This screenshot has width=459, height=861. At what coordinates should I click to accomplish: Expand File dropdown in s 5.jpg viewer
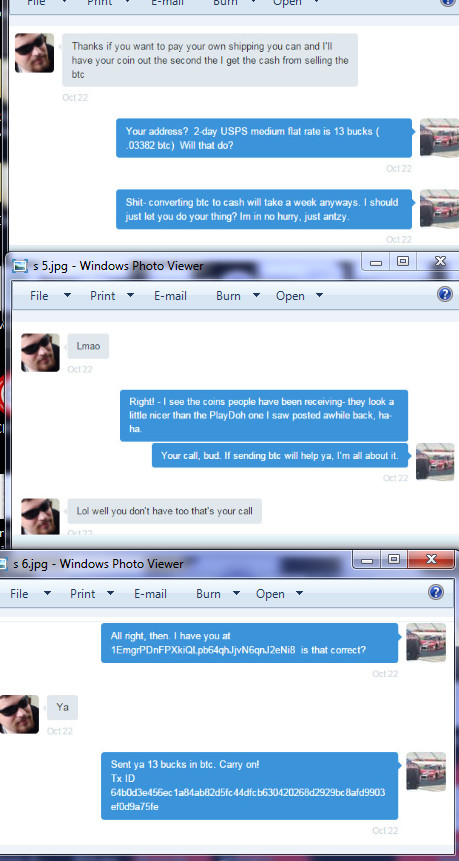pos(68,295)
